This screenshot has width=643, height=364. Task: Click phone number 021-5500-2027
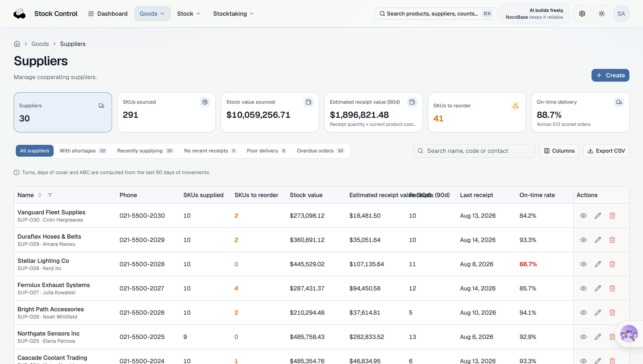[x=142, y=289]
